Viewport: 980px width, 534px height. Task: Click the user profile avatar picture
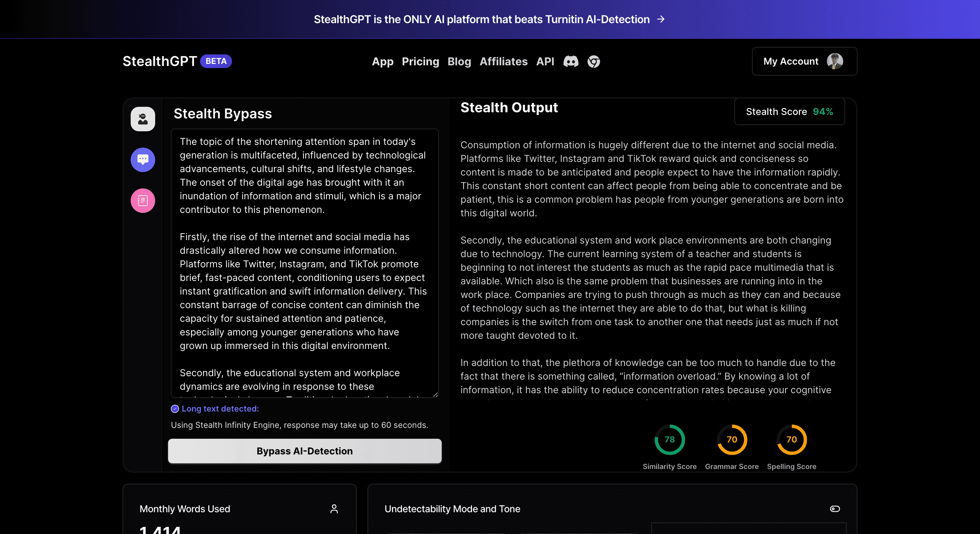pos(835,61)
